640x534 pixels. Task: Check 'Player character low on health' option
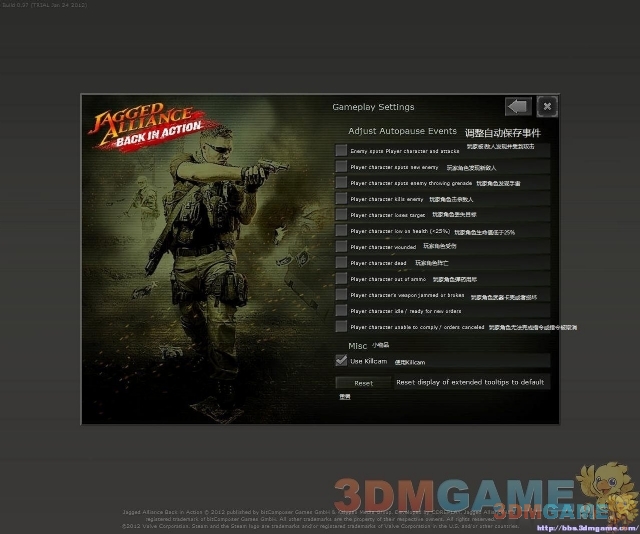(341, 230)
